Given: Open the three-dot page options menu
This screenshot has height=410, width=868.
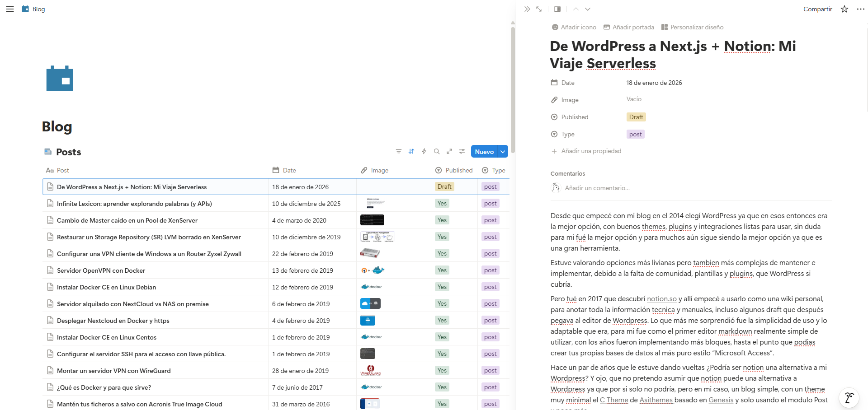Looking at the screenshot, I should [861, 9].
